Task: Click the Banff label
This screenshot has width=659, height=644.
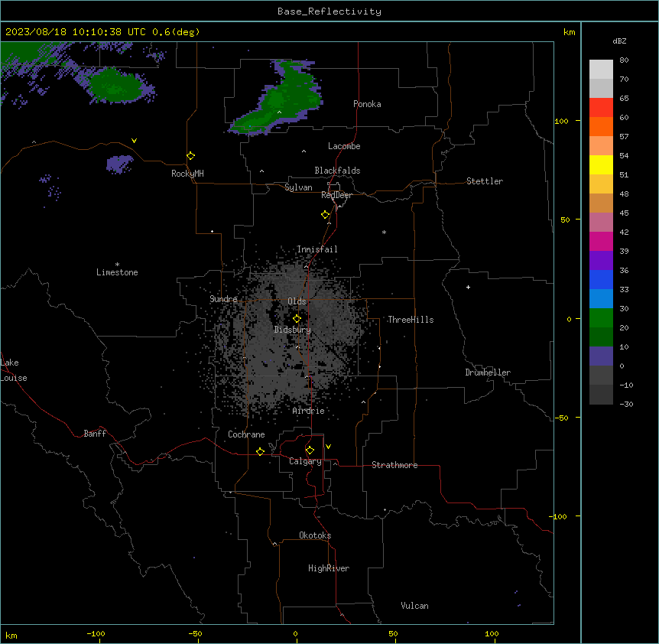Action: tap(95, 434)
